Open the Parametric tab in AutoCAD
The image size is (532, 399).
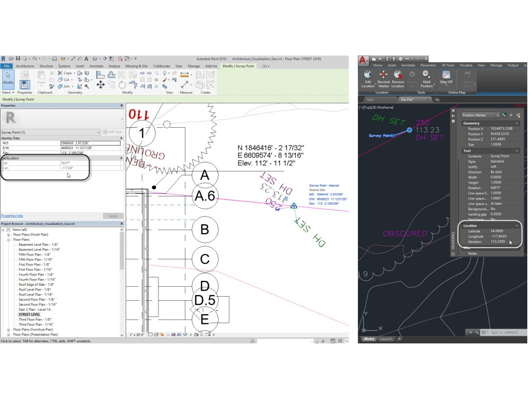[x=428, y=65]
